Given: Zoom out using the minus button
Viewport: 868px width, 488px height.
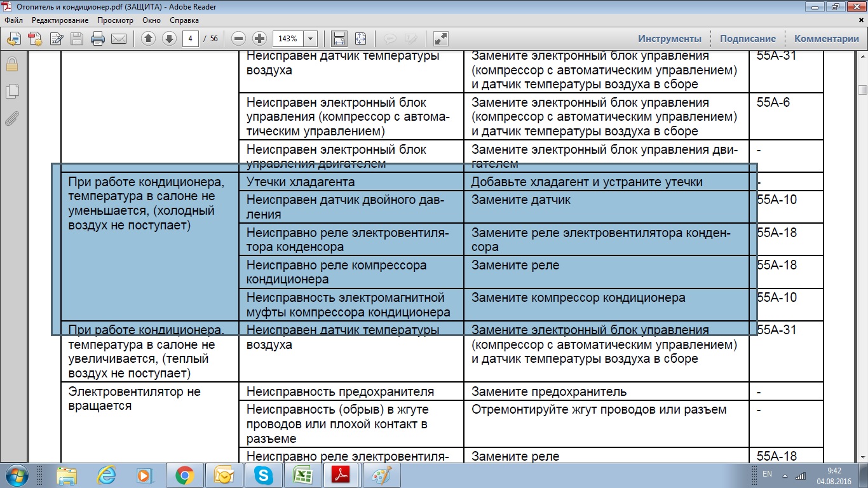Looking at the screenshot, I should click(x=239, y=39).
